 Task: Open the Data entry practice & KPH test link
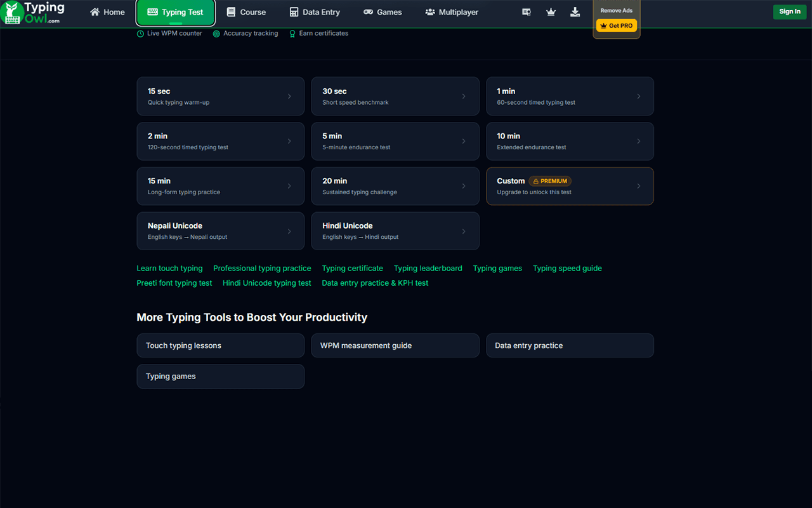(375, 283)
